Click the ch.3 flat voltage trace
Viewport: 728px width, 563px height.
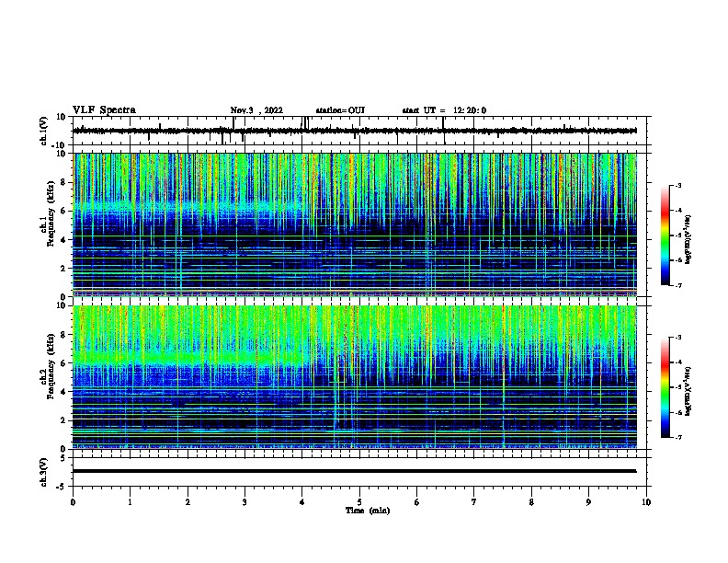355,471
